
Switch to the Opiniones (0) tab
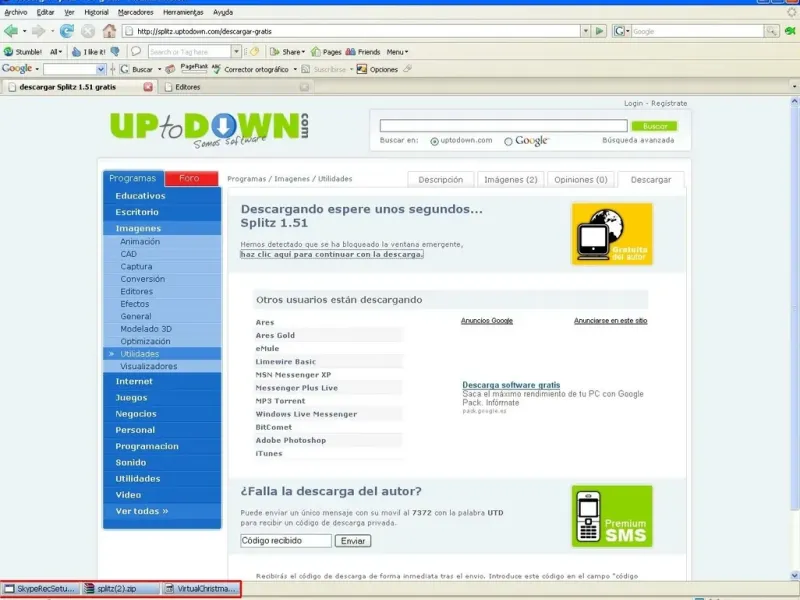click(581, 180)
